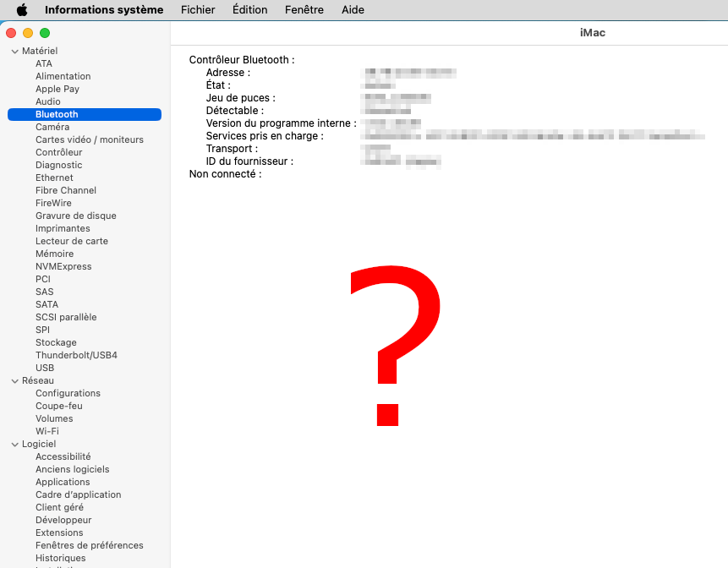Select Ethernet in the sidebar
The height and width of the screenshot is (568, 728).
pos(54,177)
